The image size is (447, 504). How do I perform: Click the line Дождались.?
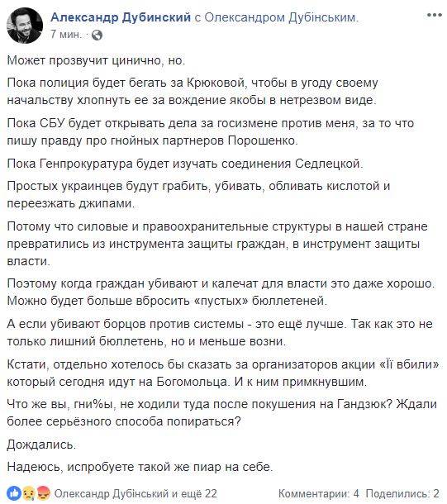41,445
